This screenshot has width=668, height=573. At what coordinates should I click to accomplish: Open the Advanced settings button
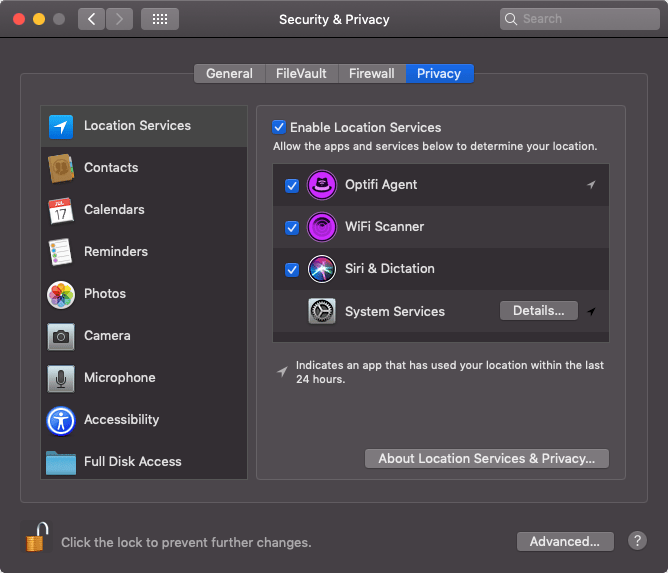[x=565, y=541]
